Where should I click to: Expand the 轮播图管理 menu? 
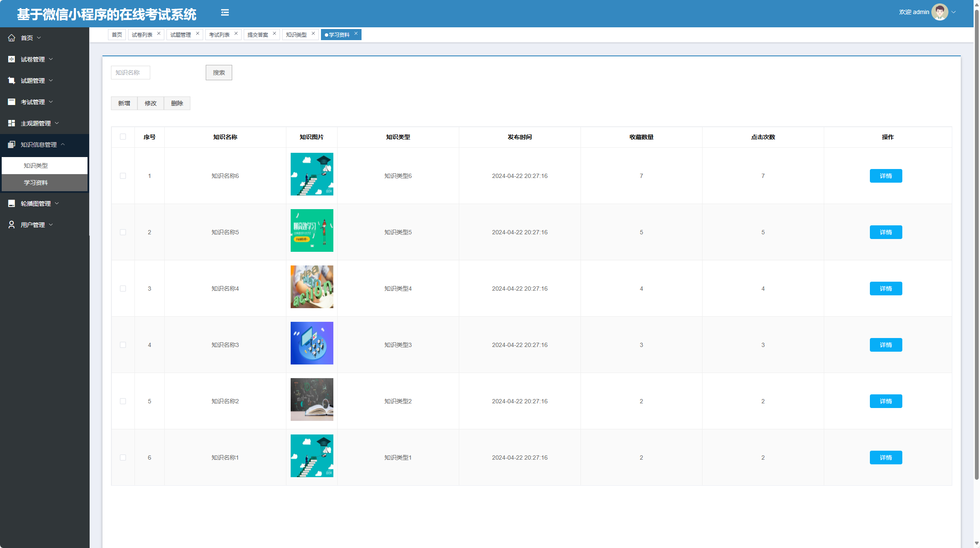[x=36, y=204]
